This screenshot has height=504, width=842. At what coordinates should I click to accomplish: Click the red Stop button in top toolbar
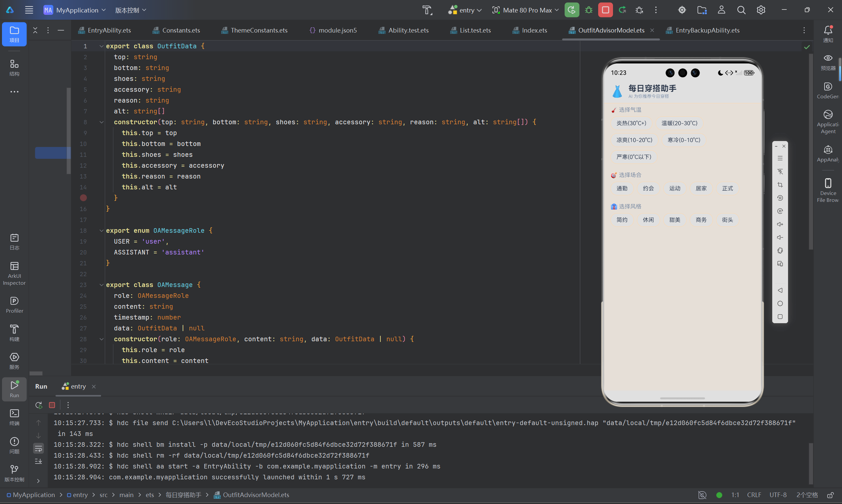605,10
